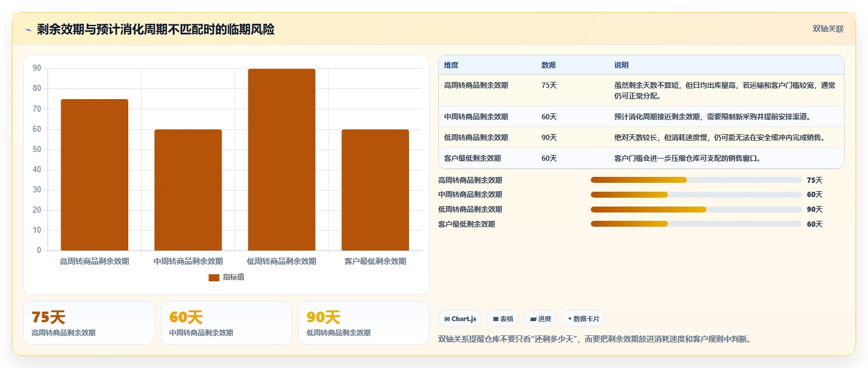868x368 pixels.
Task: Click the 双轴关联 label in header
Action: pyautogui.click(x=828, y=29)
